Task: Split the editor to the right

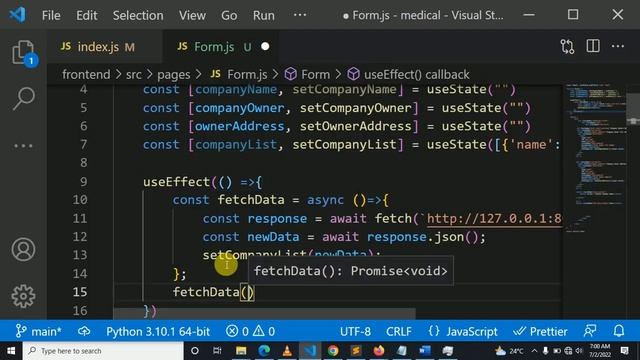Action: click(x=593, y=46)
